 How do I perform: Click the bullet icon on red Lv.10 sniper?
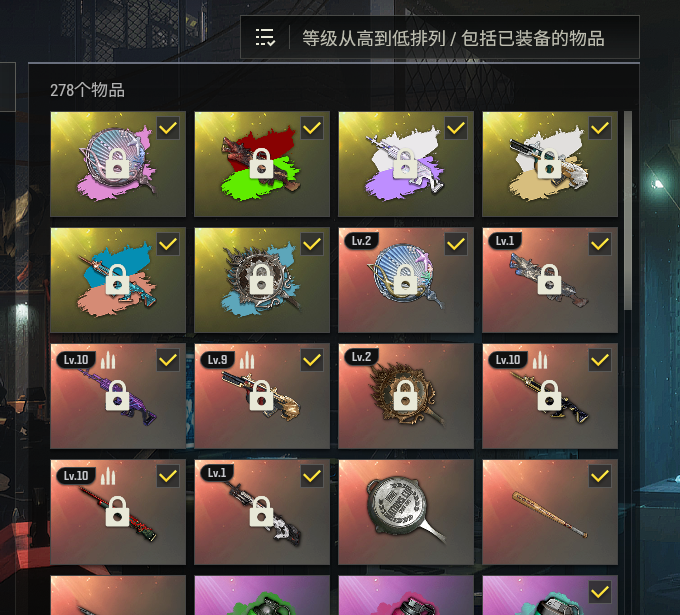(x=108, y=476)
